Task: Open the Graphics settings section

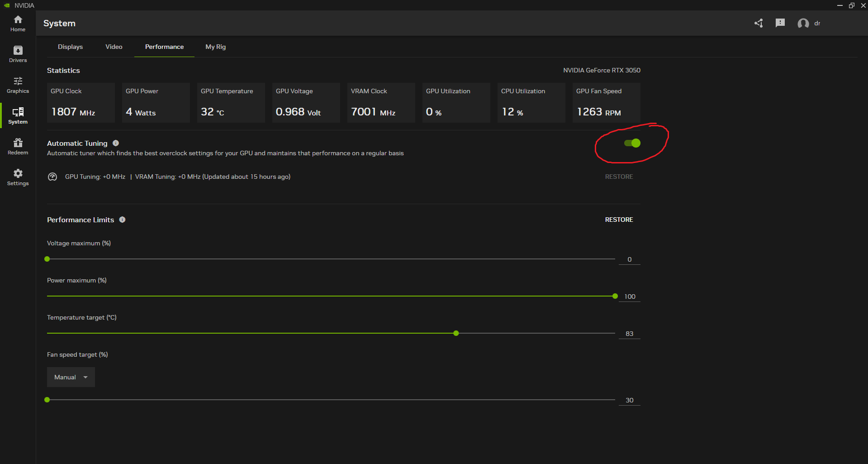Action: pyautogui.click(x=18, y=85)
